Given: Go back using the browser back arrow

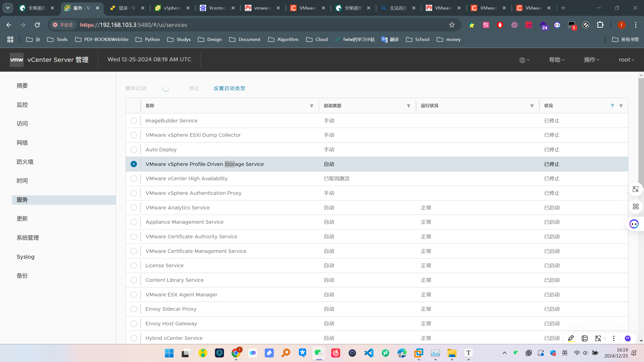Looking at the screenshot, I should click(9, 25).
